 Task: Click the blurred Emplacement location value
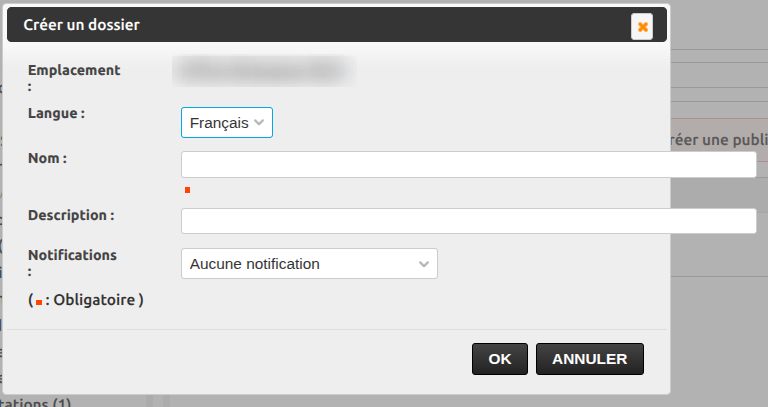tap(263, 70)
